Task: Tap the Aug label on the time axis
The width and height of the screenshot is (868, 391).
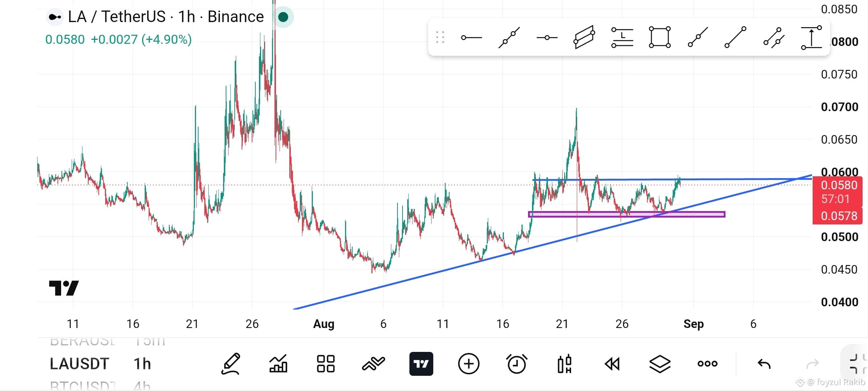Action: point(324,324)
